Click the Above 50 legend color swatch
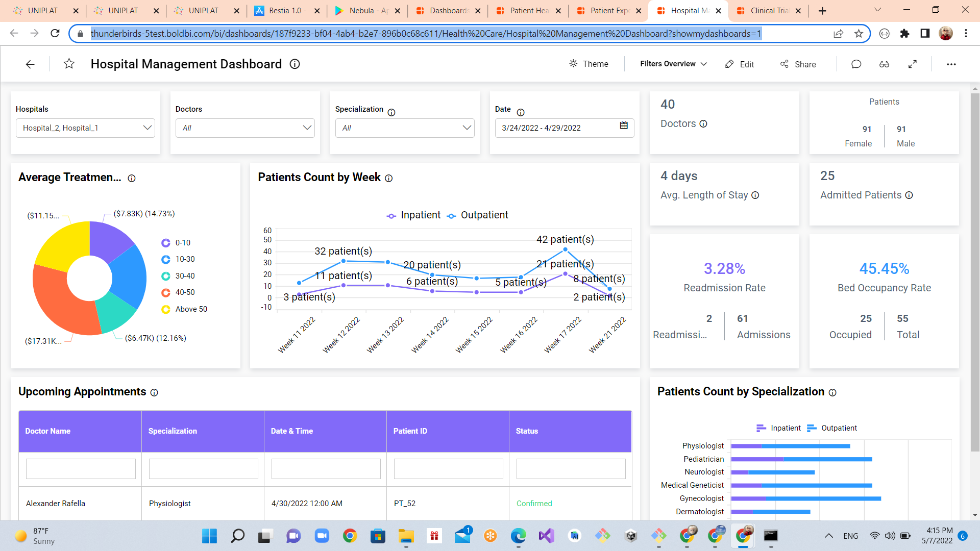Screen dimensions: 980x551 tap(165, 309)
